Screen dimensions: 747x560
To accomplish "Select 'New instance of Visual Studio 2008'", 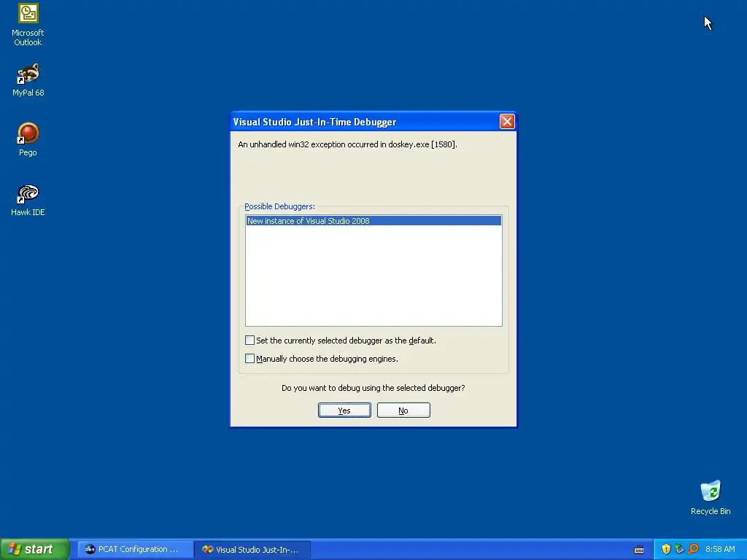I will point(373,220).
